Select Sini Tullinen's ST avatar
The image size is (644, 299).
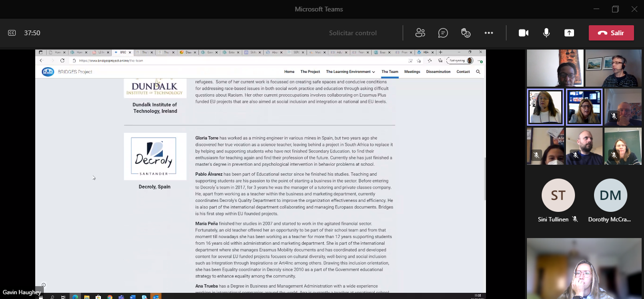coord(558,195)
